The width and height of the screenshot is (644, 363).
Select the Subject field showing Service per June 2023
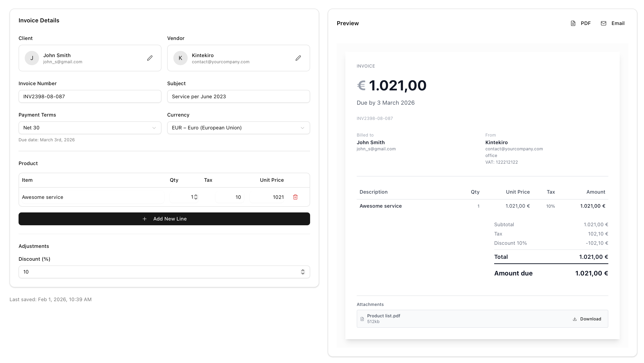pyautogui.click(x=238, y=96)
